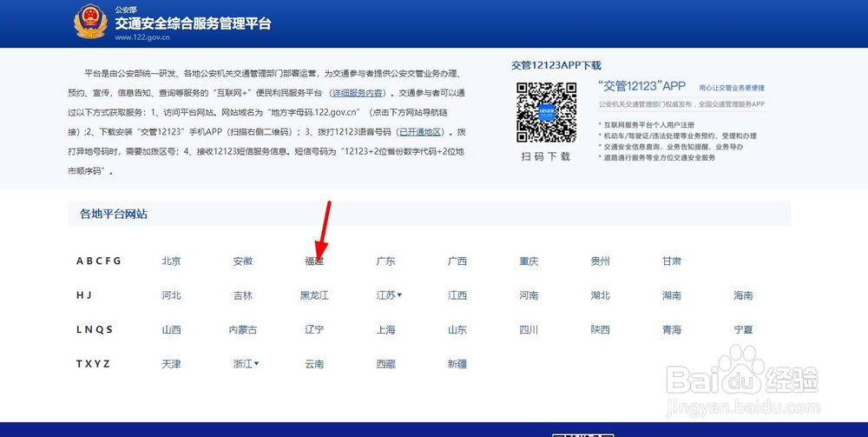This screenshot has height=437, width=868.
Task: Select the 吉林 platform link
Action: 243,295
